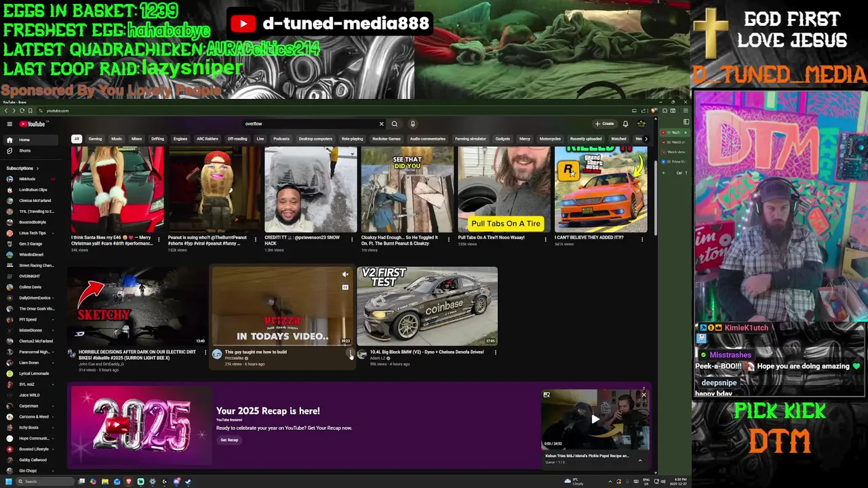Bookmark the page with the bookmark icon
The image size is (868, 488).
coord(30,110)
